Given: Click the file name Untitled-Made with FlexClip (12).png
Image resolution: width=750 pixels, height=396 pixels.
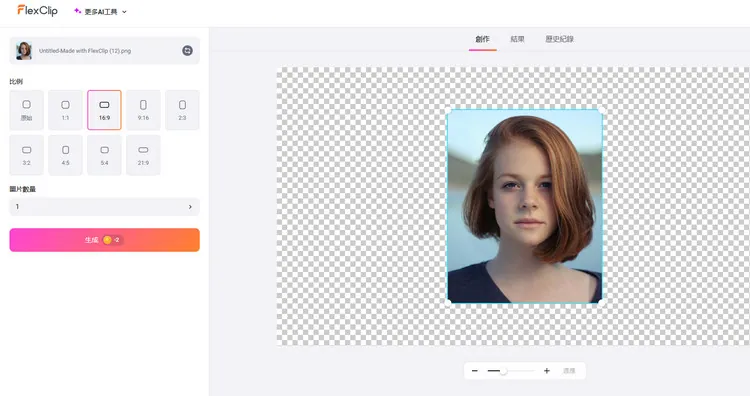Looking at the screenshot, I should coord(85,51).
